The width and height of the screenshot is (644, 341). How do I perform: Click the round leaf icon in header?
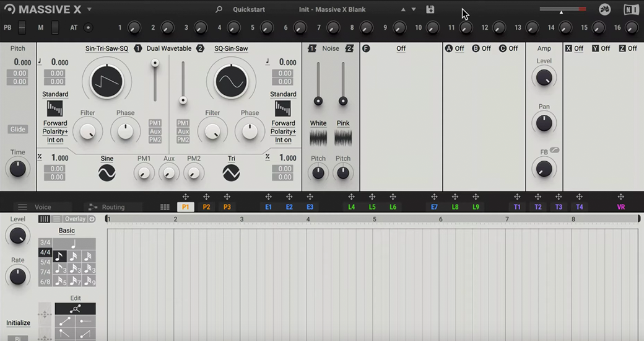tap(604, 9)
